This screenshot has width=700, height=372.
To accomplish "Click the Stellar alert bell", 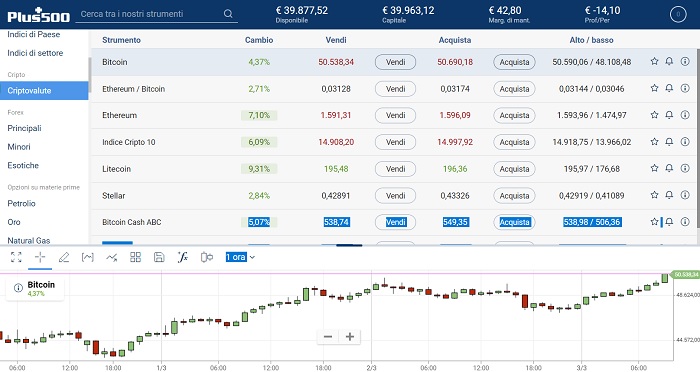I will [669, 195].
